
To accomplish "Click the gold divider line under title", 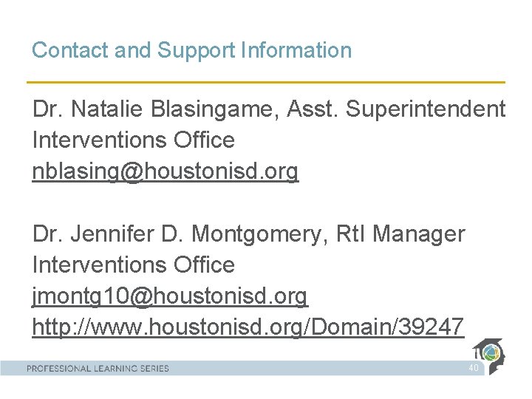I will (x=266, y=82).
